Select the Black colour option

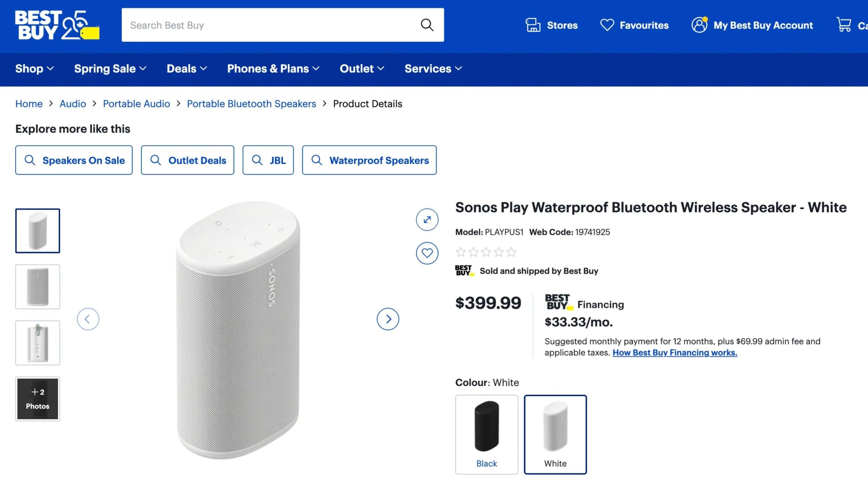tap(487, 434)
